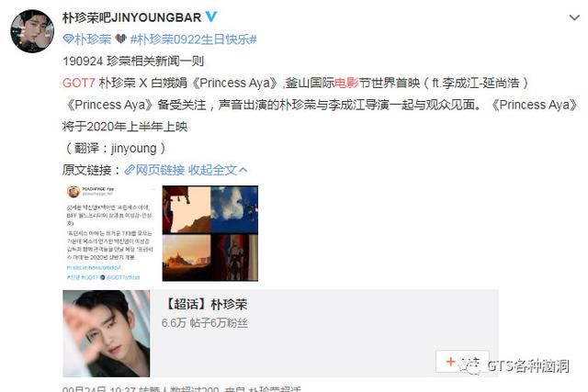
Task: Open the 网页链接 original source link
Action: (x=160, y=170)
